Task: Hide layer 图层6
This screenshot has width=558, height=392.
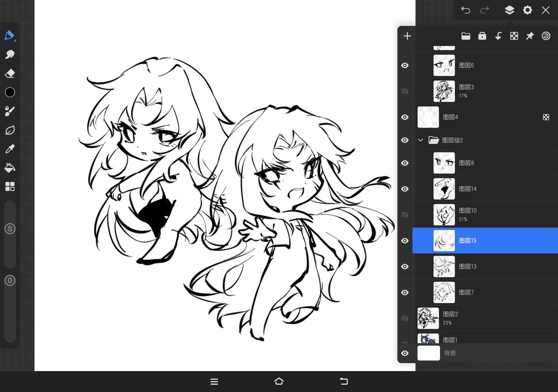Action: (x=405, y=66)
